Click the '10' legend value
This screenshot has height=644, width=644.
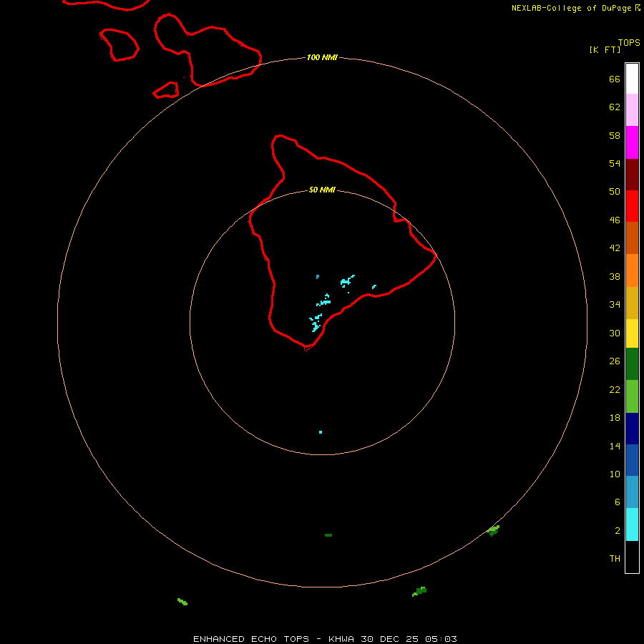point(615,474)
